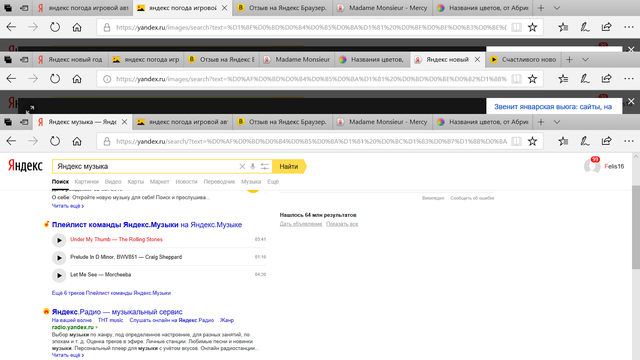This screenshot has width=640, height=360.
Task: Switch to Названия цветов, от Абри tab, front window
Action: coord(482,122)
